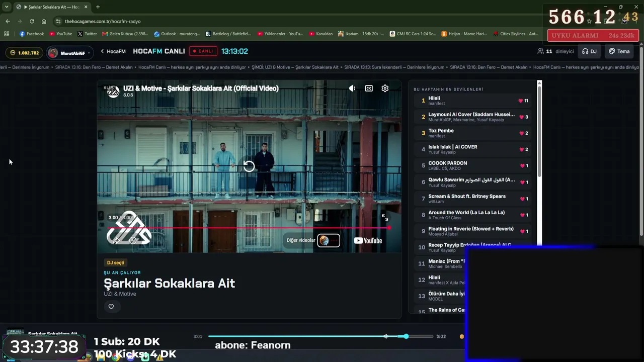Replay the video with the center replay icon
The height and width of the screenshot is (362, 644).
point(249,166)
